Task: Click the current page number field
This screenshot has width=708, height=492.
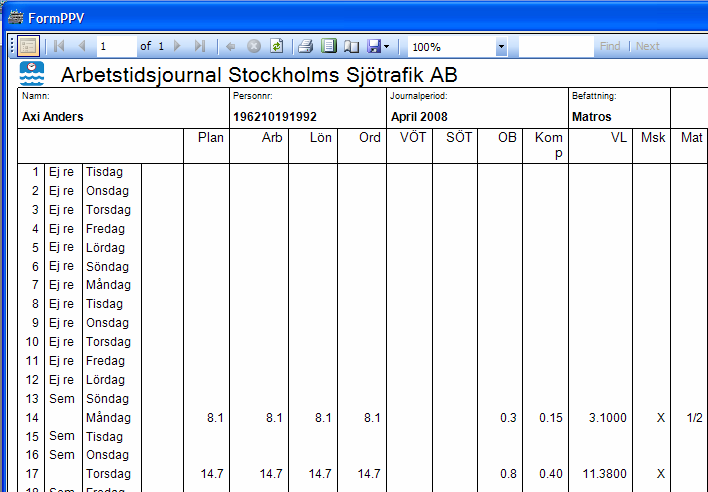Action: point(116,46)
